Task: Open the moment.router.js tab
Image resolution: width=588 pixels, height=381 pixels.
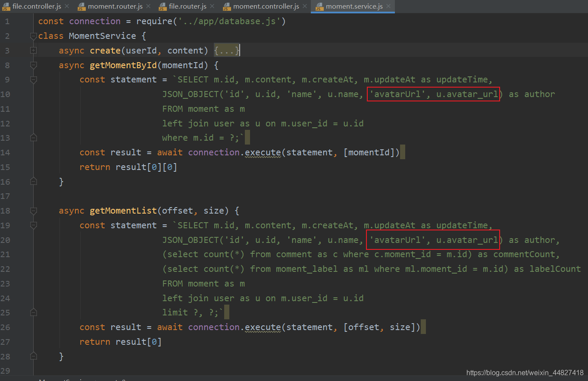Action: [x=115, y=6]
